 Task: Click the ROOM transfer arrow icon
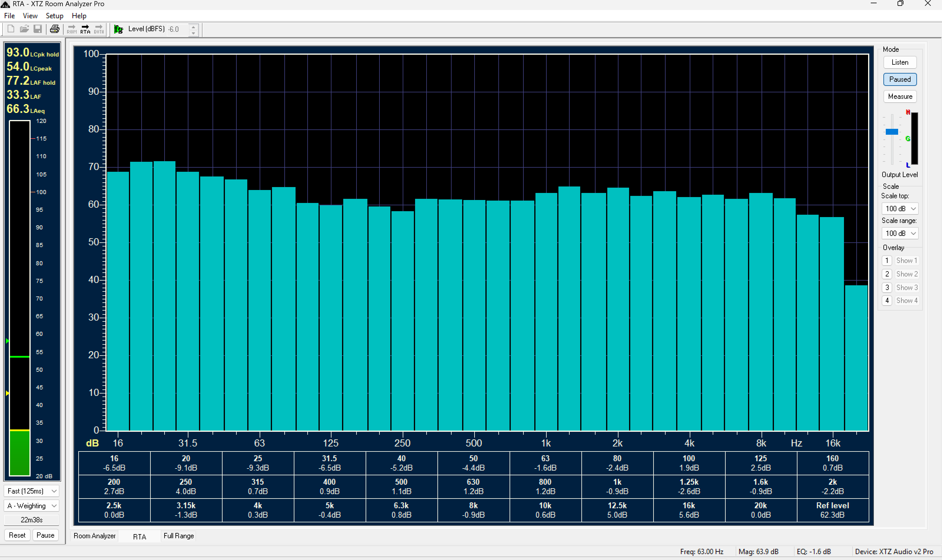click(x=72, y=29)
